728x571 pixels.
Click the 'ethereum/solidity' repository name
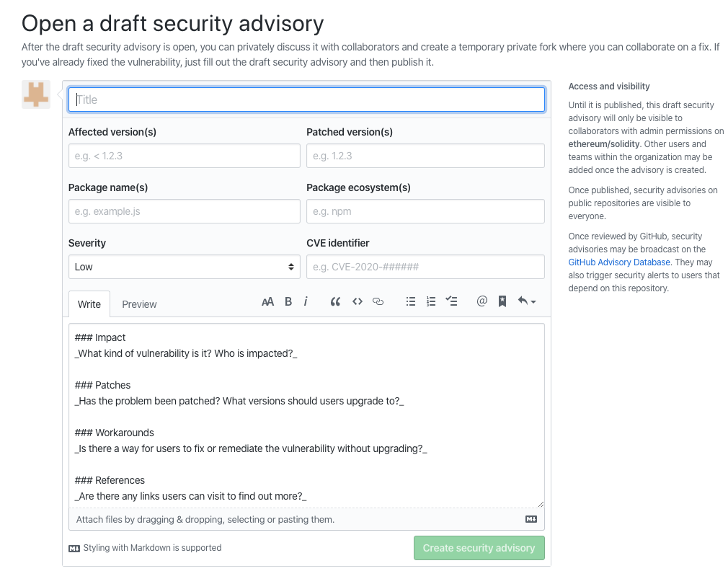pyautogui.click(x=604, y=144)
